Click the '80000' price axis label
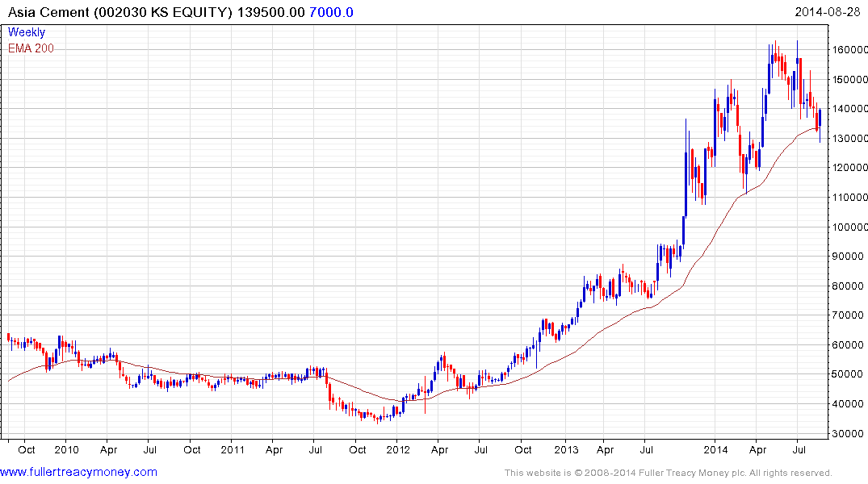The width and height of the screenshot is (868, 484). [x=848, y=286]
